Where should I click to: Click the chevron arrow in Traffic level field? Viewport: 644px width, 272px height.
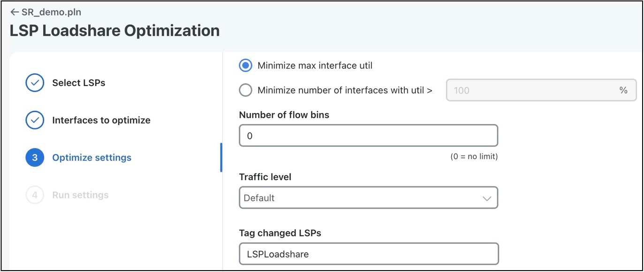pyautogui.click(x=486, y=198)
